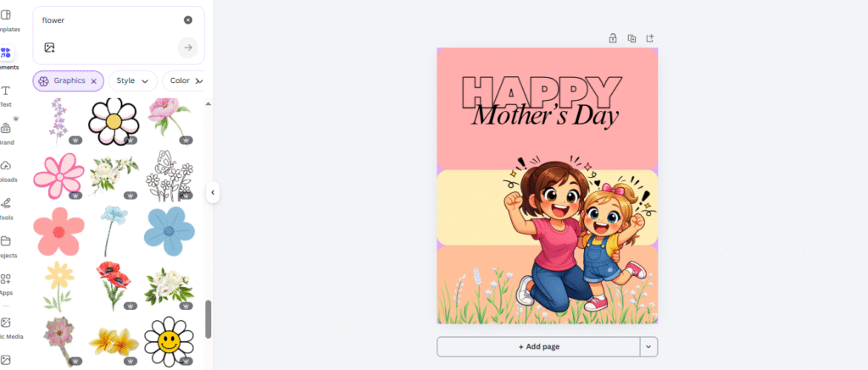Viewport: 868px width, 370px height.
Task: Click the add new page icon above canvas
Action: click(650, 38)
